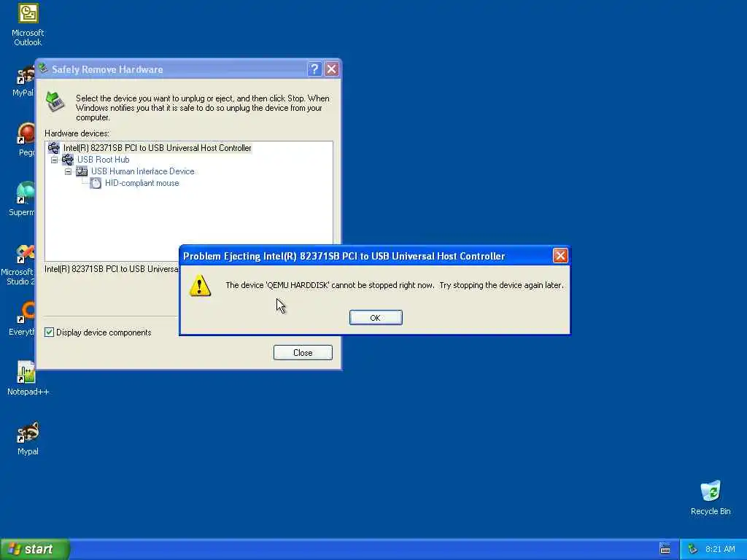Click the help question mark button in the title bar
The image size is (747, 560).
(x=314, y=69)
